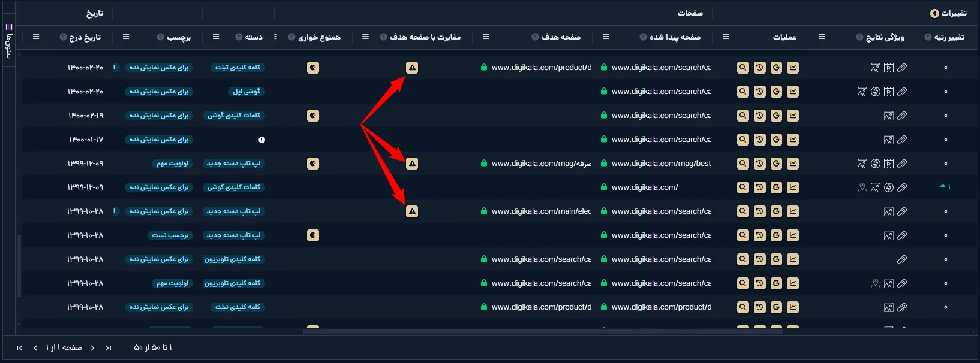Click the magnifier icon in the گوشی اپل row

742,92
